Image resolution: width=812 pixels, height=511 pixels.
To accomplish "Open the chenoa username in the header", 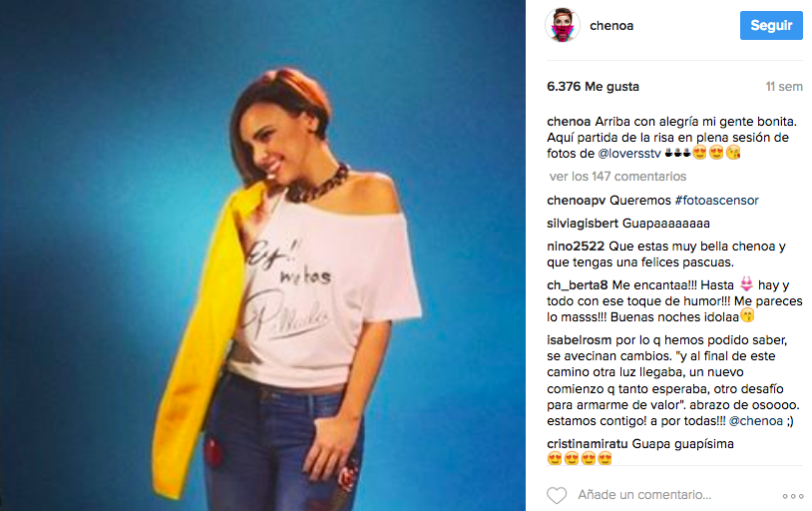I will coord(611,26).
